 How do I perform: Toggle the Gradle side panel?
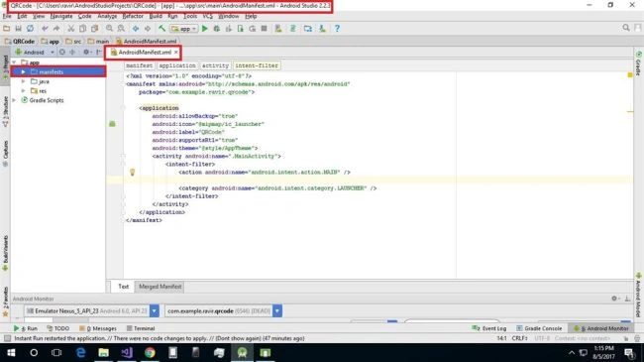pyautogui.click(x=639, y=63)
